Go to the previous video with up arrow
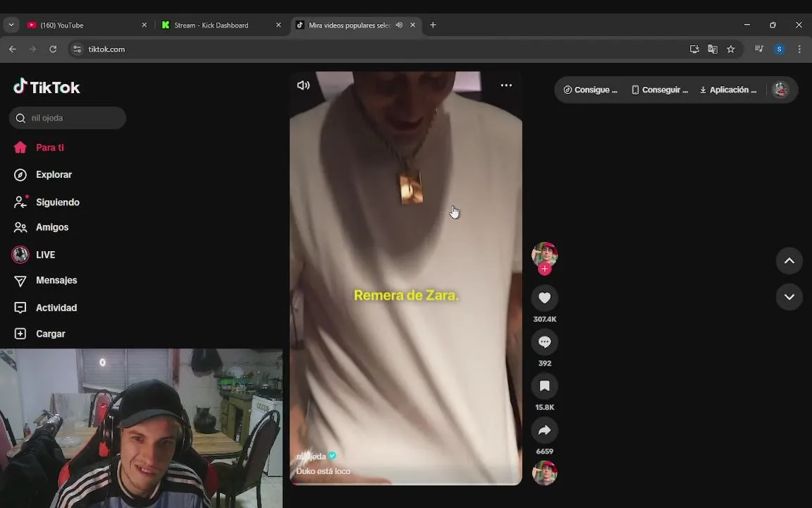The image size is (812, 508). (x=789, y=261)
